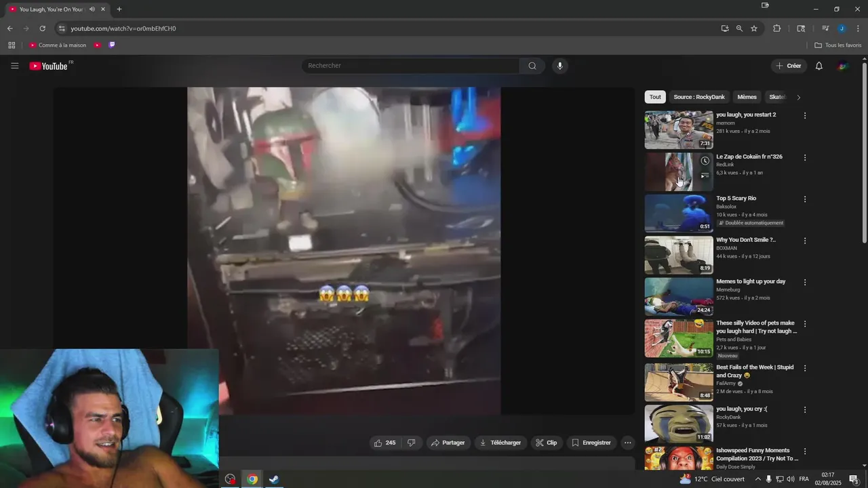868x488 pixels.
Task: Open options for Le Zap de Cokaïn
Action: click(x=805, y=158)
